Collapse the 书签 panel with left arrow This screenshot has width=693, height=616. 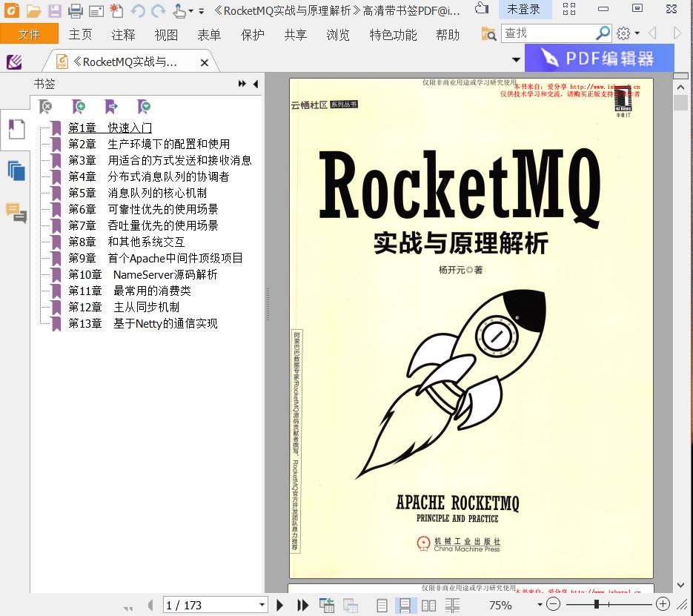click(x=256, y=84)
